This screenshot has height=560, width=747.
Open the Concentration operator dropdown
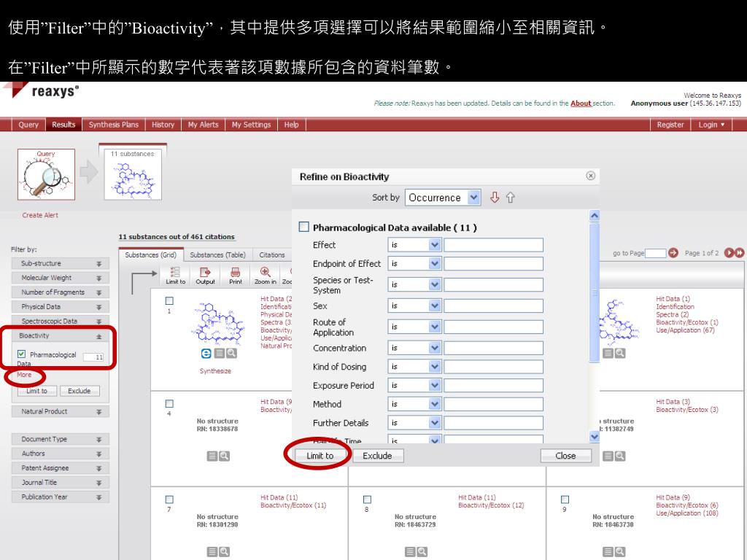[414, 348]
